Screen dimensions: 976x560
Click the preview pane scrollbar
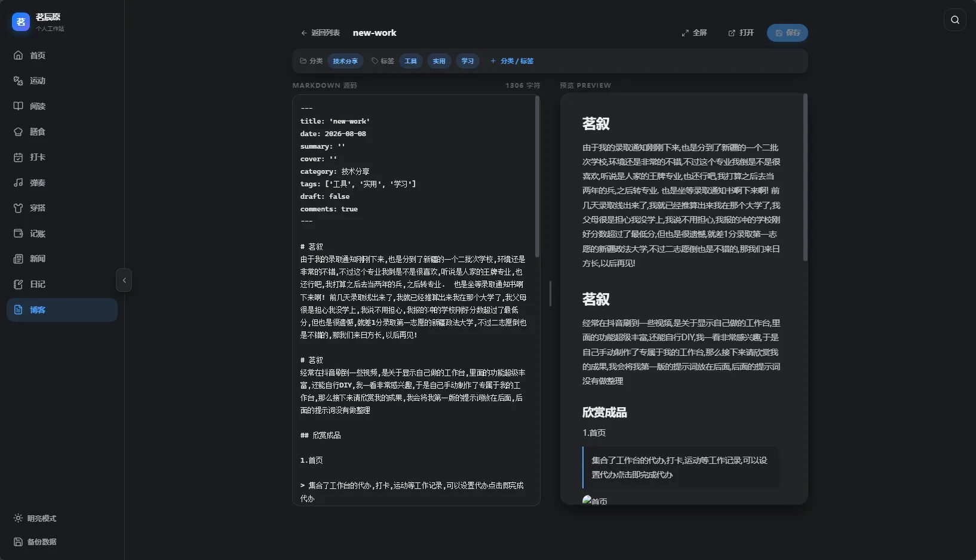(805, 177)
